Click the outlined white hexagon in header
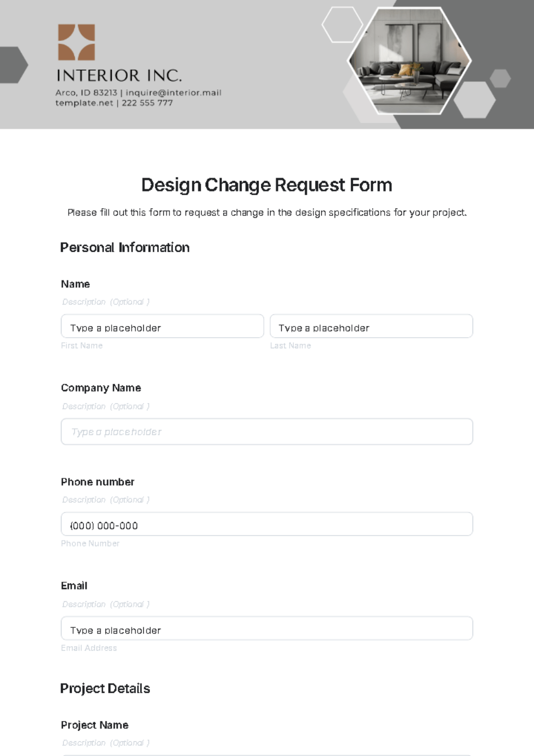Screen dimensions: 534x756 [x=342, y=25]
